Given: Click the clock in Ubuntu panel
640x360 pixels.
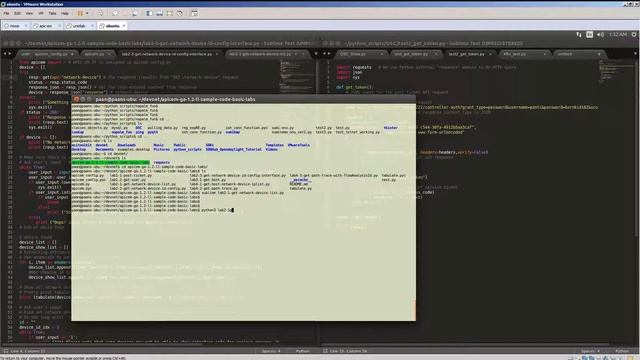Looking at the screenshot, I should (618, 35).
